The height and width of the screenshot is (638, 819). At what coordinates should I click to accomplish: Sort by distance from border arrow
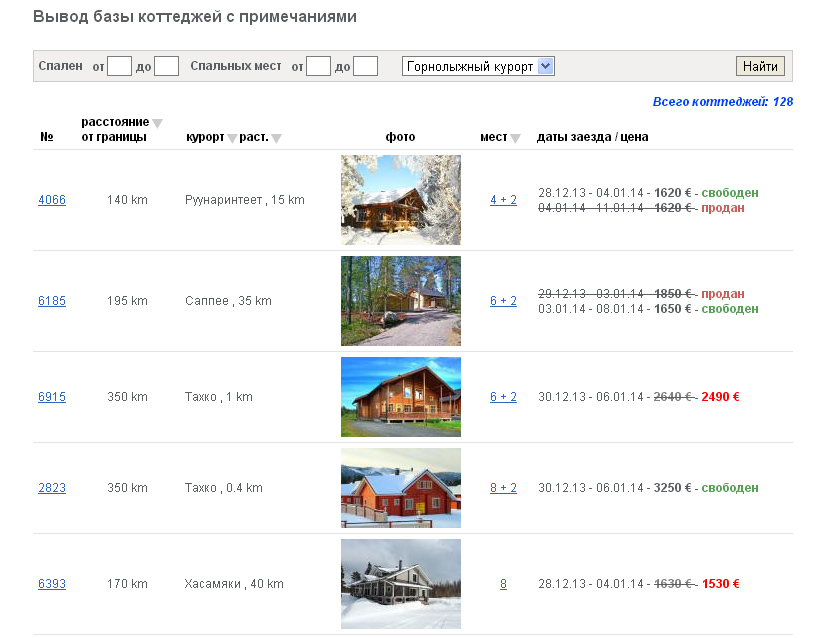point(157,123)
